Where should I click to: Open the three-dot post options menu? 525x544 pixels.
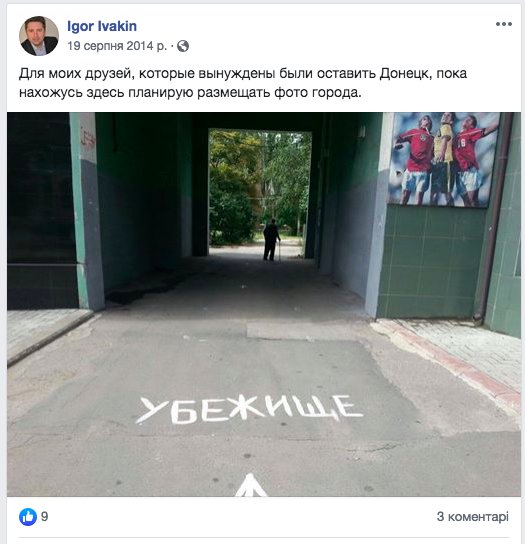(x=503, y=24)
